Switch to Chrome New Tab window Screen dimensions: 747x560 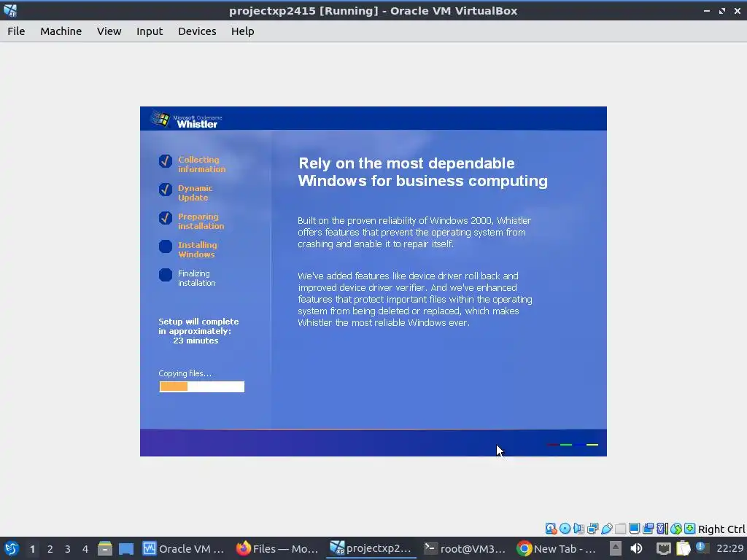[557, 548]
